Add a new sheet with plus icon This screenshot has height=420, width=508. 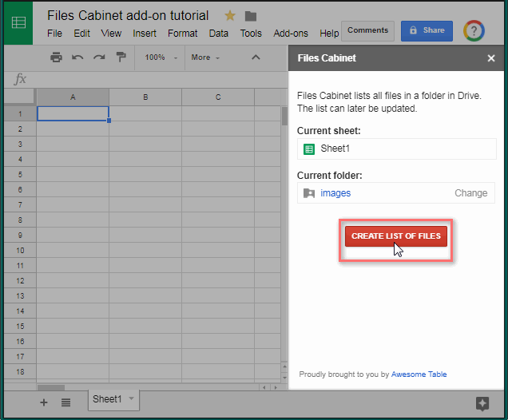44,402
